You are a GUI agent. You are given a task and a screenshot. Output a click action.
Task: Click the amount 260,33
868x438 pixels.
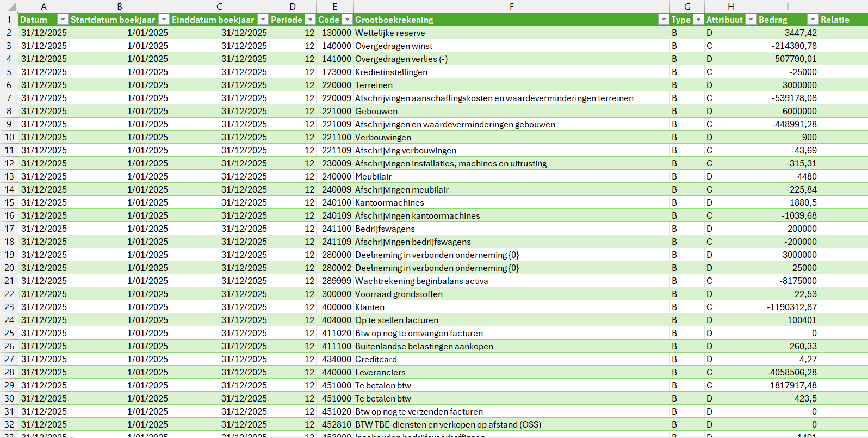788,346
